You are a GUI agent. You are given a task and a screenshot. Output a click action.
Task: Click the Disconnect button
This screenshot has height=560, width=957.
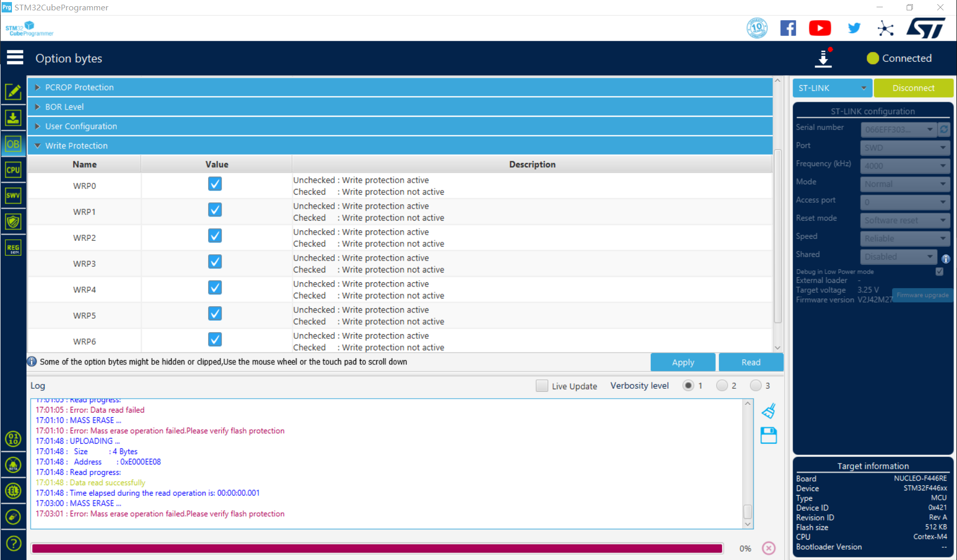[x=913, y=88]
